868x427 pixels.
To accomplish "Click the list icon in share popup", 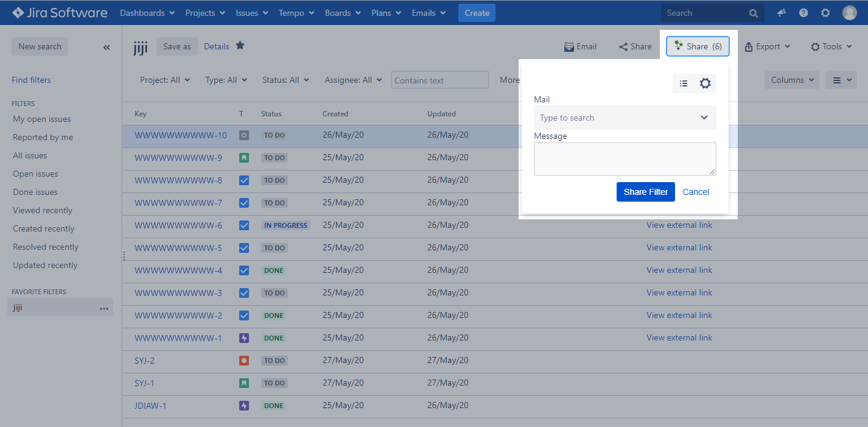I will click(684, 83).
